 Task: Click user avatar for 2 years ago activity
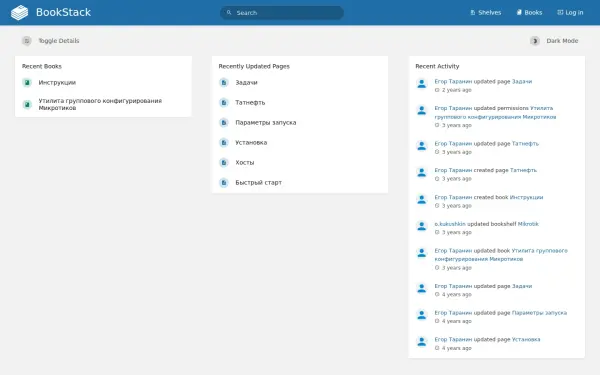[x=422, y=84]
